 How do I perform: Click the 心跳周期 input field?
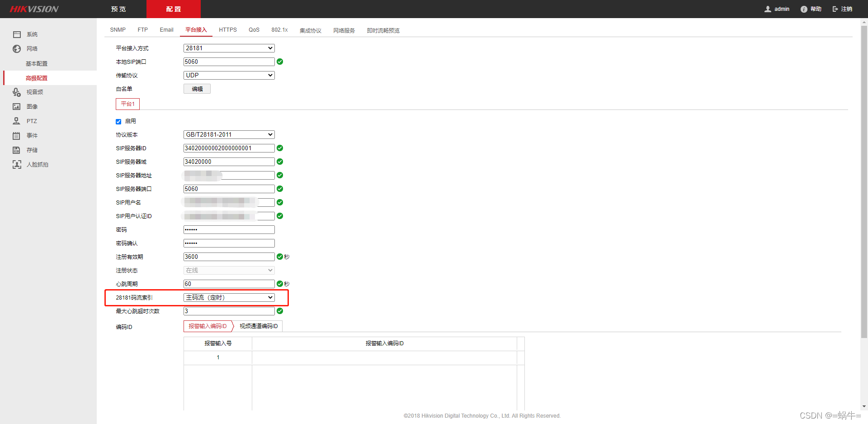click(x=229, y=284)
